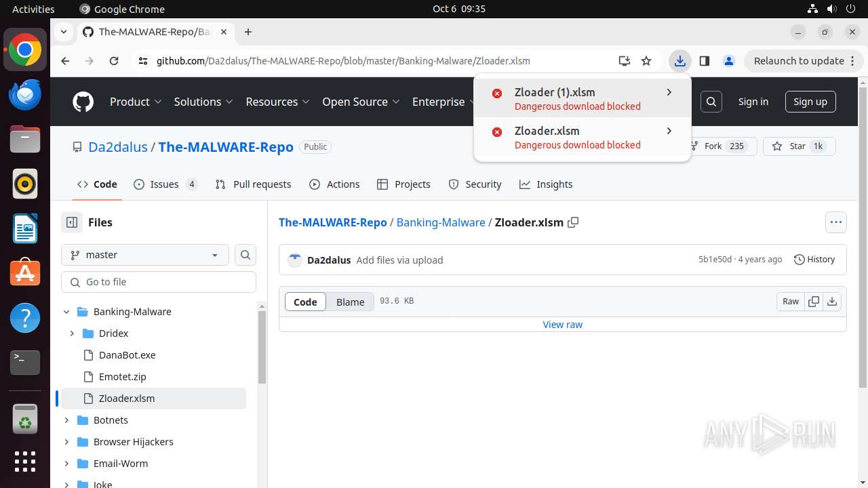
Task: Switch to Blame view toggle
Action: (351, 302)
